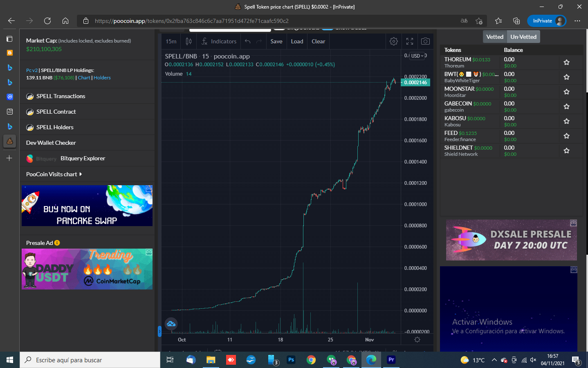This screenshot has width=588, height=368.
Task: Open chart settings gear
Action: [394, 41]
